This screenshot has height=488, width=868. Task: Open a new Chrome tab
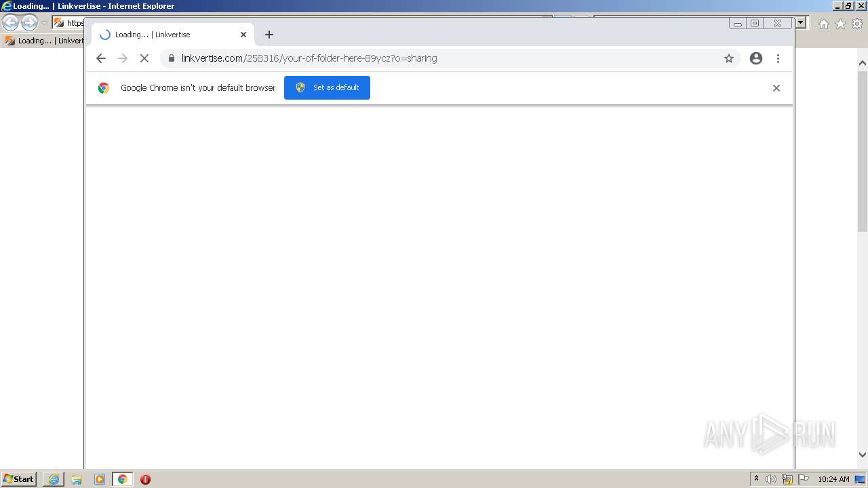click(269, 35)
